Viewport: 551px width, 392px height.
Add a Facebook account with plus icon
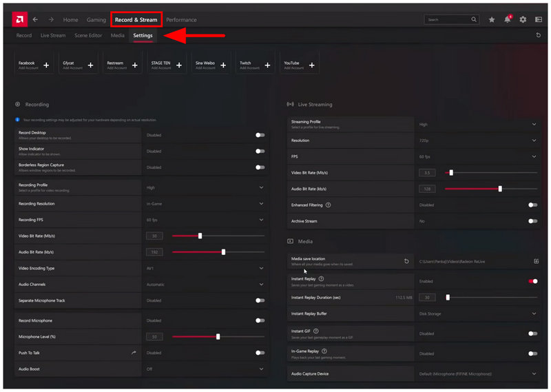pos(46,65)
